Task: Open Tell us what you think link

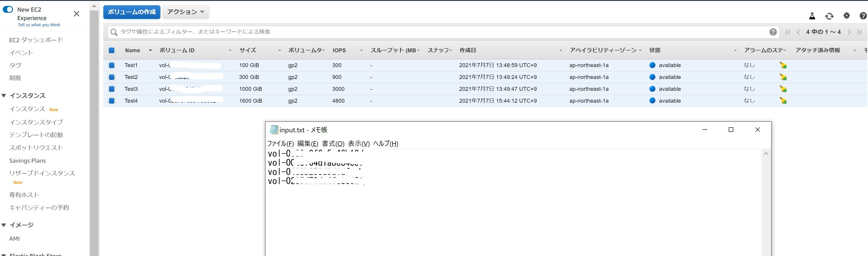Action: [39, 25]
